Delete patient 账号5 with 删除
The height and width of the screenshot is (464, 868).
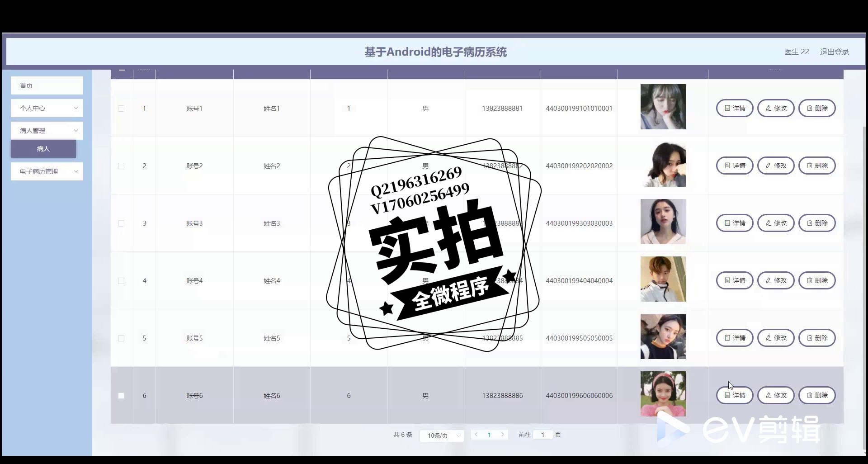click(x=817, y=338)
